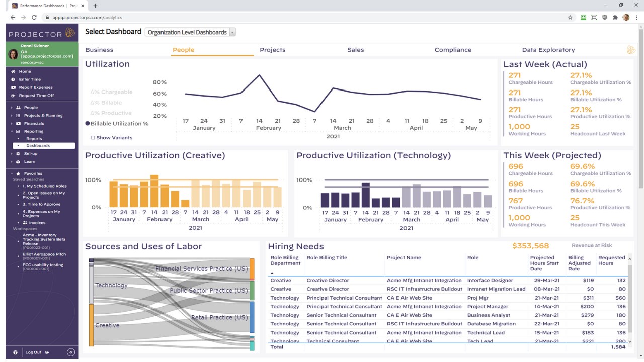
Task: Open the Organization Level Dashboards dropdown
Action: pos(190,32)
